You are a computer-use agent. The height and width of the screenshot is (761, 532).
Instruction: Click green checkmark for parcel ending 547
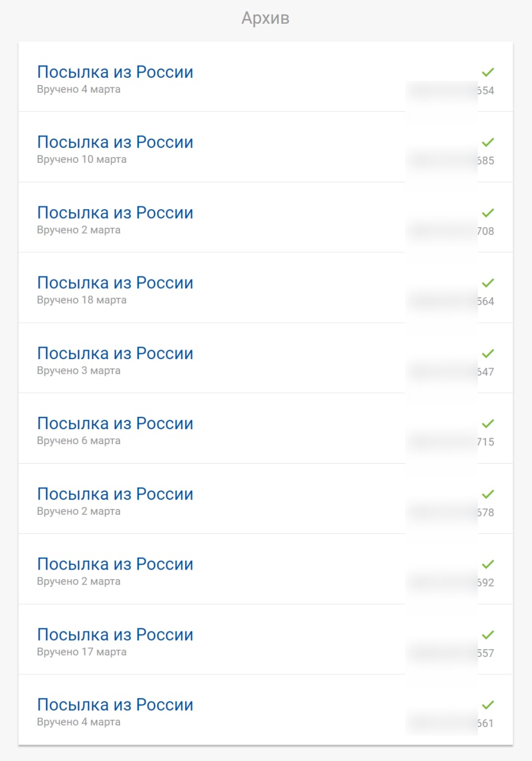tap(488, 353)
